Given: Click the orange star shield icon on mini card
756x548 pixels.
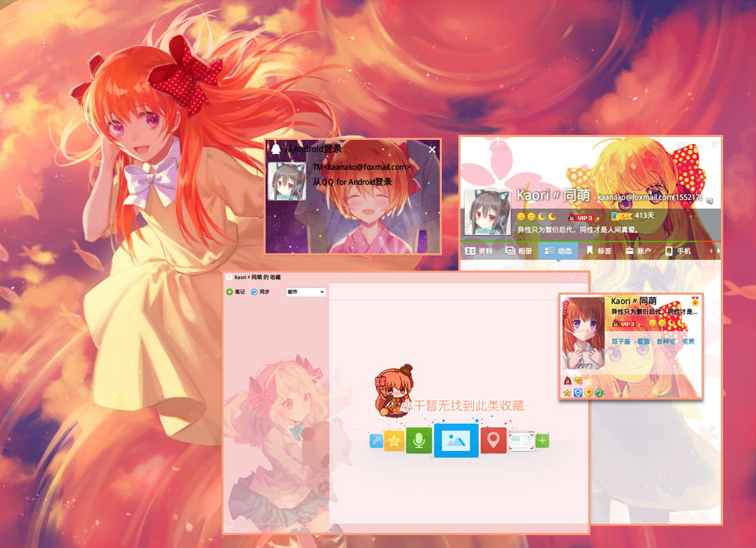Looking at the screenshot, I should [x=589, y=393].
